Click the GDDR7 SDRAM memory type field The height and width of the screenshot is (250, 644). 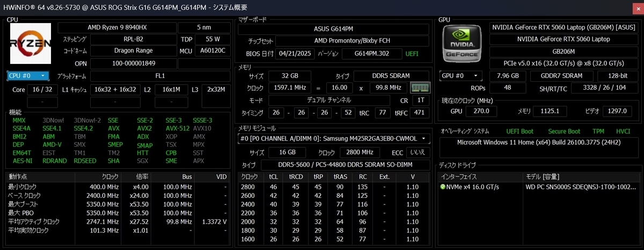[x=561, y=76]
